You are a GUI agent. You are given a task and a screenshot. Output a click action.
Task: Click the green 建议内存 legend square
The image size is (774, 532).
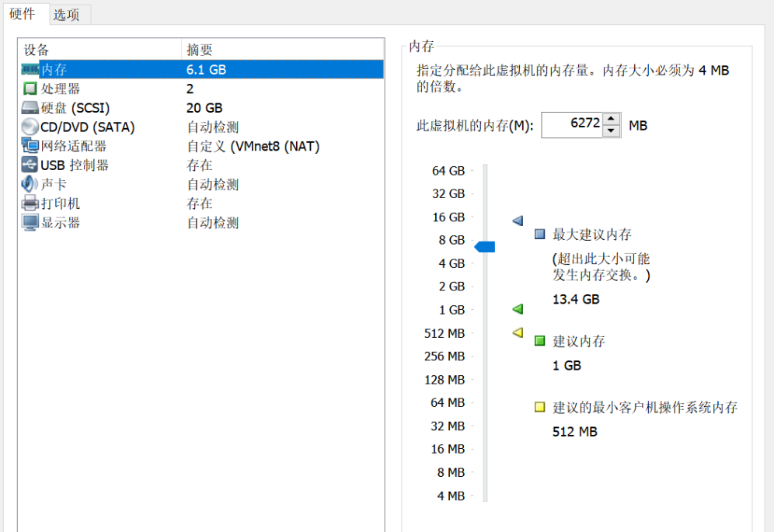[x=539, y=340]
